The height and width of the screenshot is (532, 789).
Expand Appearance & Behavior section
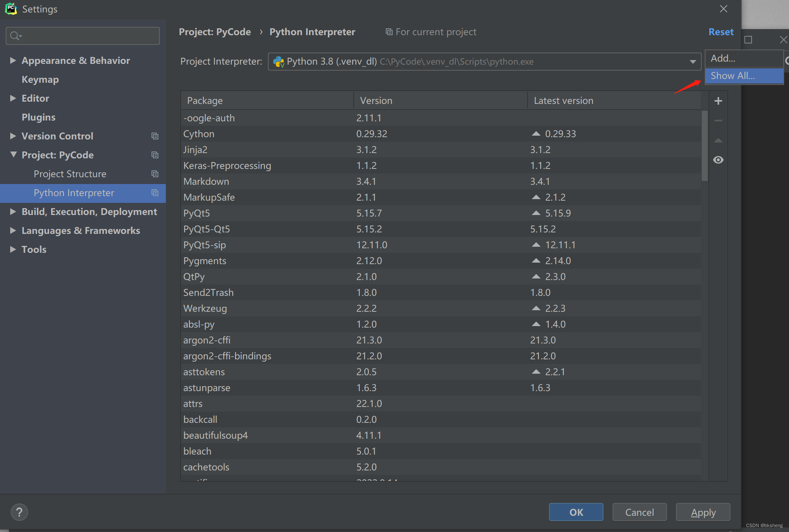pyautogui.click(x=13, y=60)
